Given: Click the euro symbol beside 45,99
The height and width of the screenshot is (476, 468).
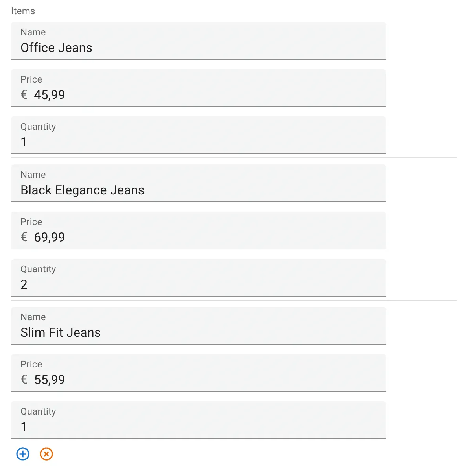Looking at the screenshot, I should [24, 94].
